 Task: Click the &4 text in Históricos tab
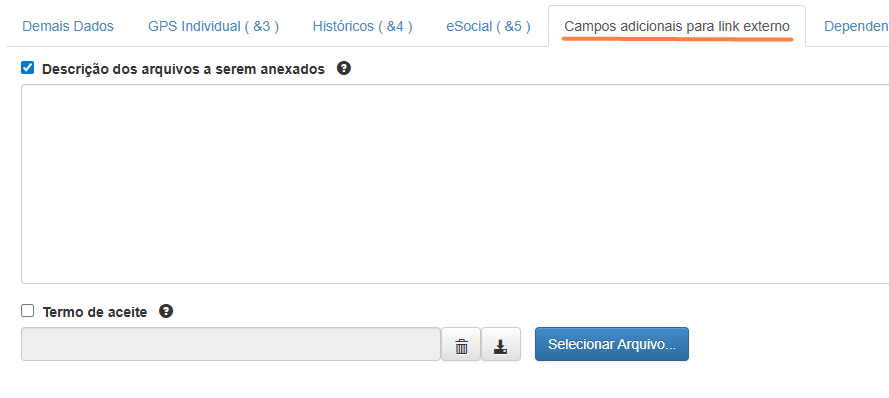pyautogui.click(x=394, y=26)
